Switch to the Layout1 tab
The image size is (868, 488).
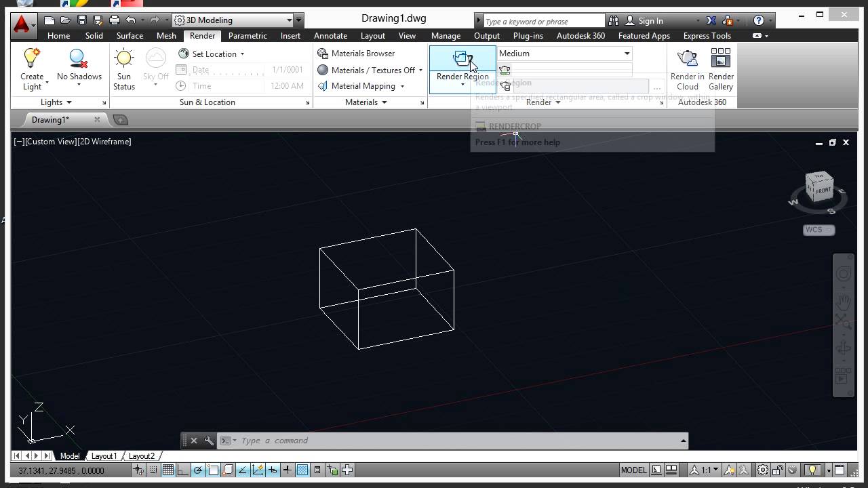tap(104, 456)
